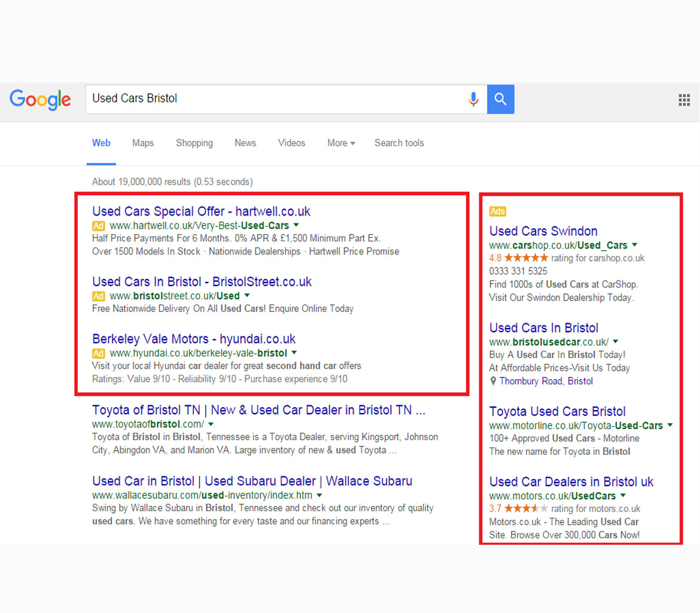
Task: Click www.bristolusedcar.co.uk URL text
Action: click(549, 342)
